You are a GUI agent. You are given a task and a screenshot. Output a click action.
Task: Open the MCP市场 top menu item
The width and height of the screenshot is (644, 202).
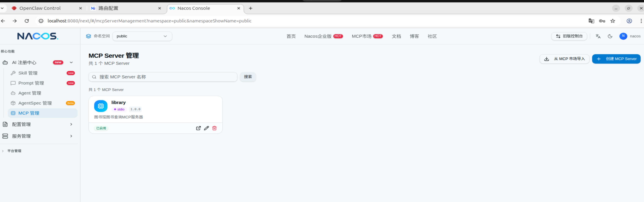tap(361, 36)
